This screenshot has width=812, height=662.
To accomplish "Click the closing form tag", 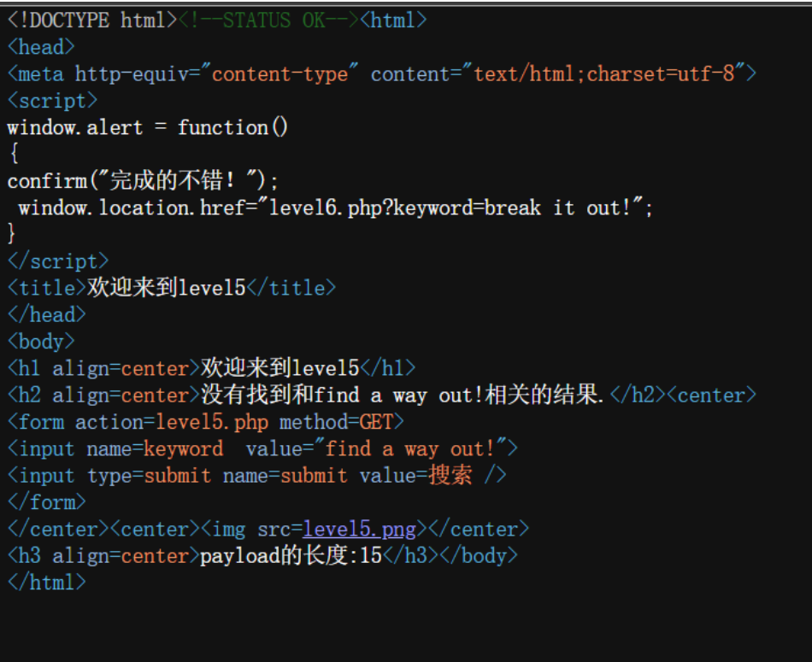I will tap(47, 502).
